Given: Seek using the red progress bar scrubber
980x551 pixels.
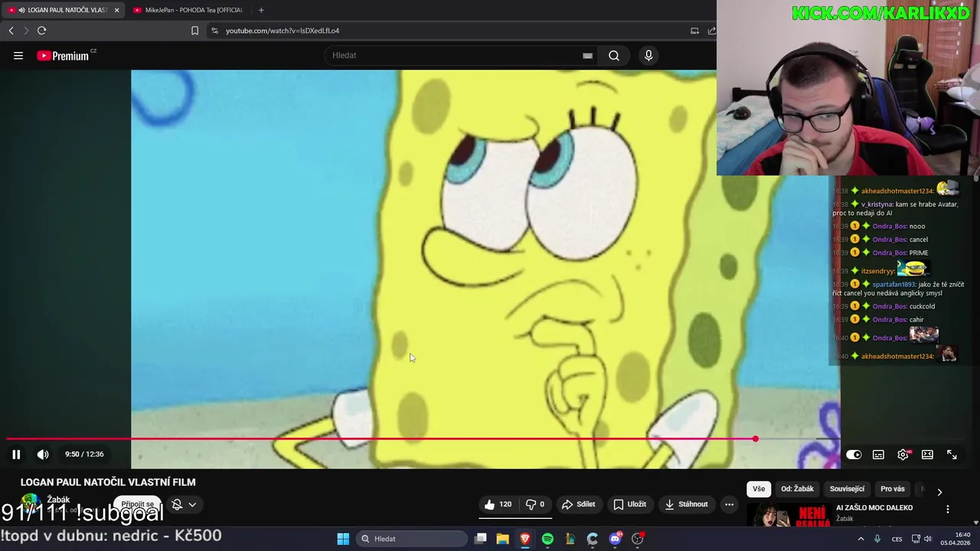Looking at the screenshot, I should [756, 439].
